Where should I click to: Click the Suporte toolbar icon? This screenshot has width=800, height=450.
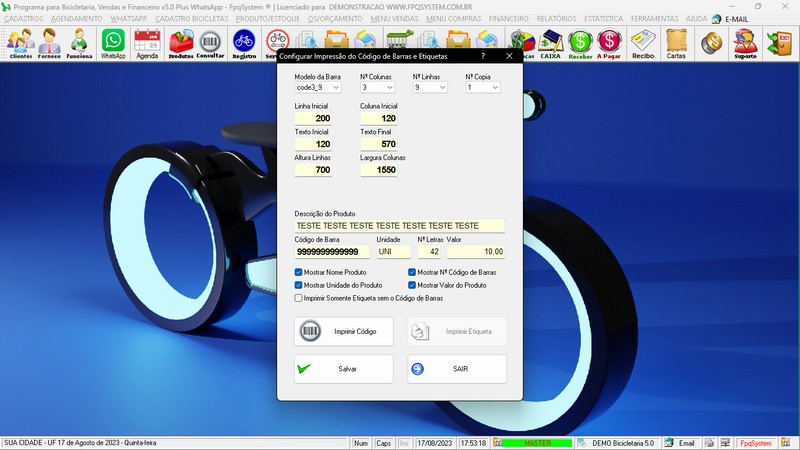pos(744,43)
